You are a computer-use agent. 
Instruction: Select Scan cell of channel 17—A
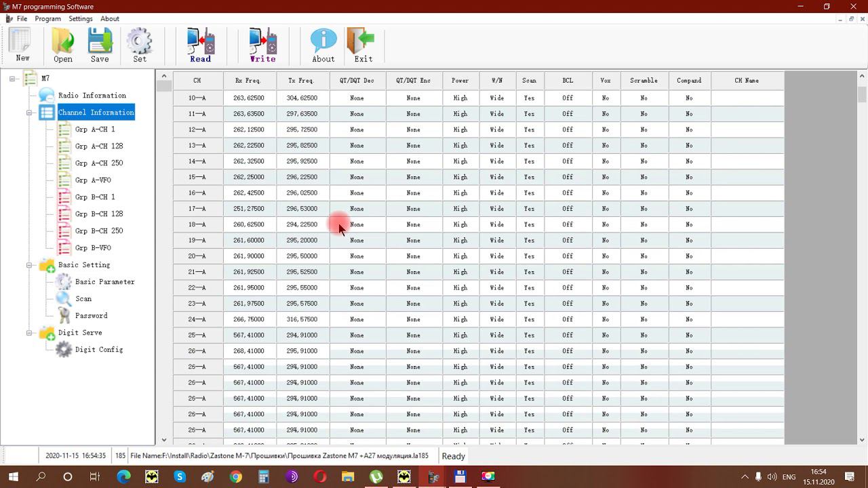click(530, 209)
